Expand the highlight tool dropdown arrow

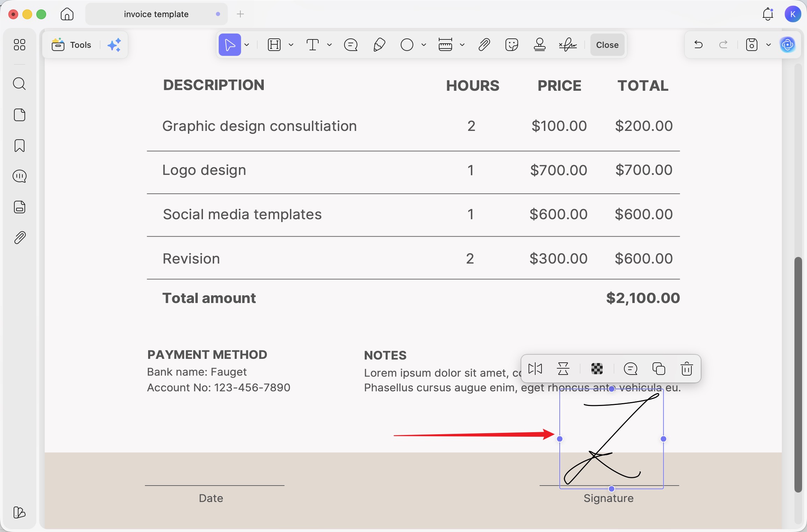[x=291, y=45]
